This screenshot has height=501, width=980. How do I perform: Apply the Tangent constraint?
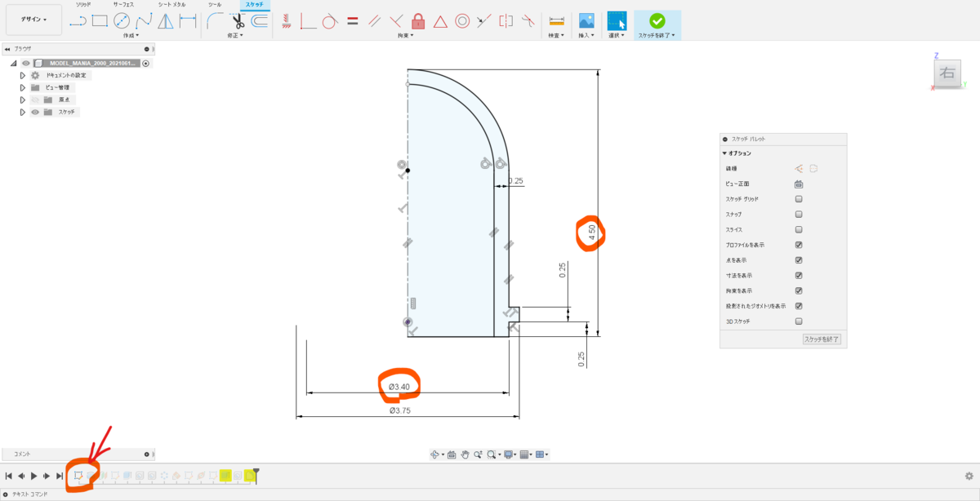(x=330, y=20)
